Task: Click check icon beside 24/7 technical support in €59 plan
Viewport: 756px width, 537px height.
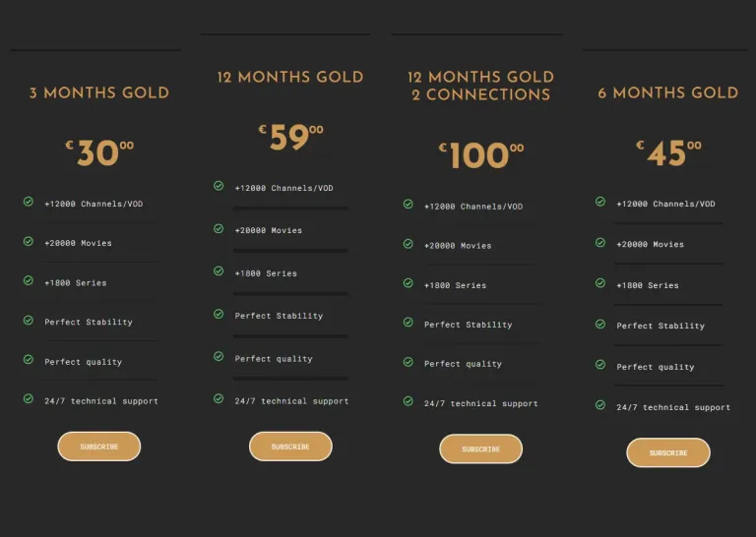Action: 219,398
